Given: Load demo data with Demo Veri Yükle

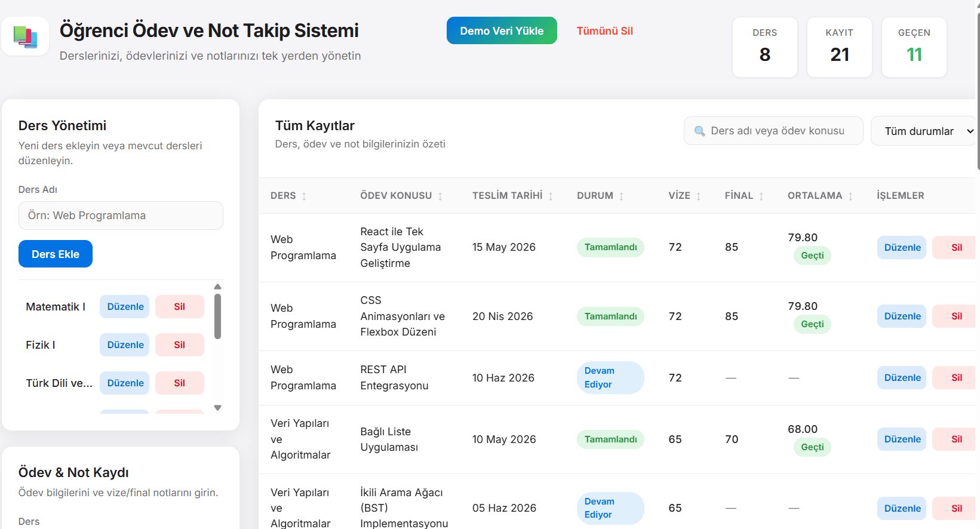Looking at the screenshot, I should pyautogui.click(x=502, y=30).
